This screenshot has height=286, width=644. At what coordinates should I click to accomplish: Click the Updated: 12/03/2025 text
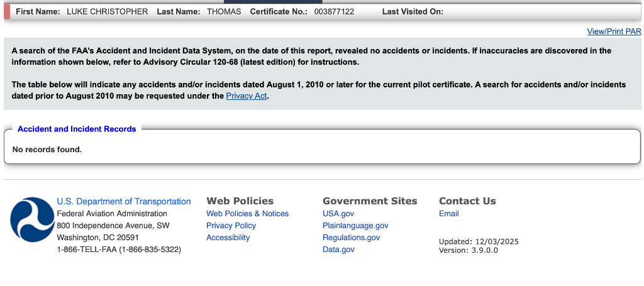click(479, 241)
